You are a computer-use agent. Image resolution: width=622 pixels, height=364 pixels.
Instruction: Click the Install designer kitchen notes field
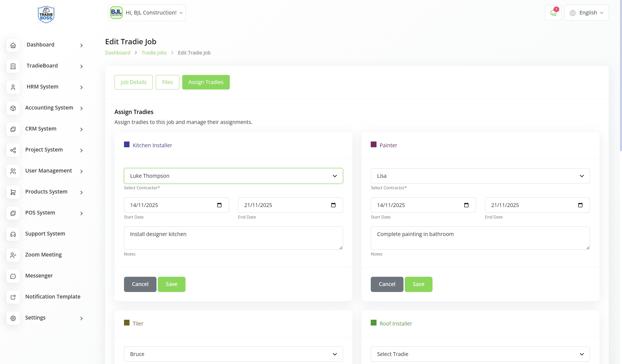(233, 238)
